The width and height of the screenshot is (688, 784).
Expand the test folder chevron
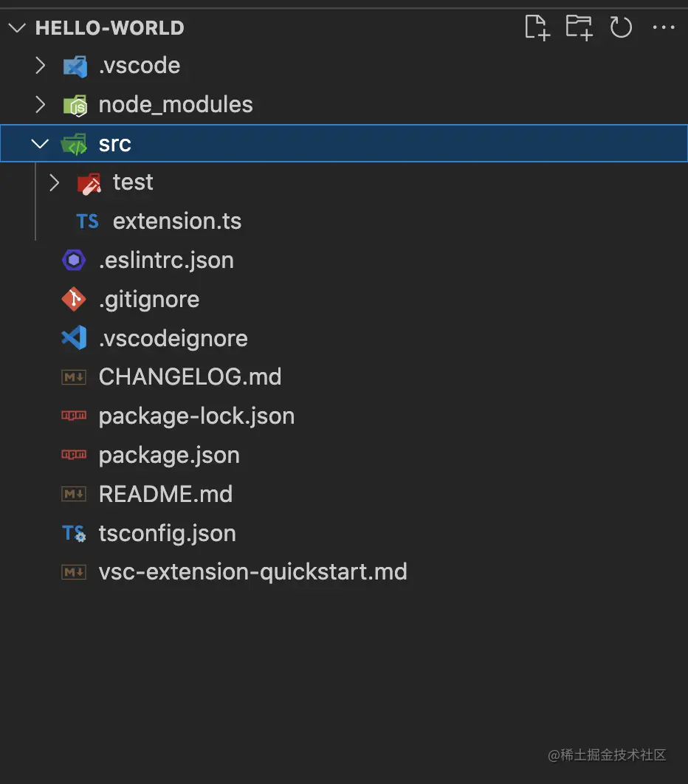(x=55, y=182)
